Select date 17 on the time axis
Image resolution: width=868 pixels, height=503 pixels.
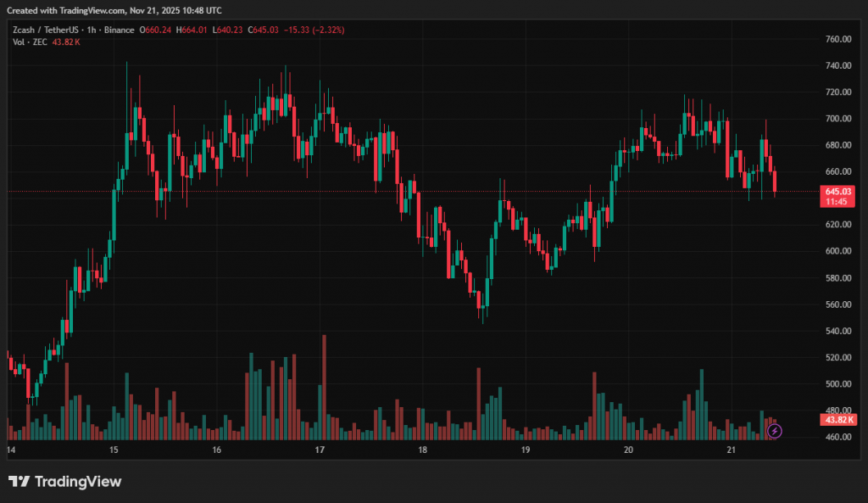(x=320, y=450)
